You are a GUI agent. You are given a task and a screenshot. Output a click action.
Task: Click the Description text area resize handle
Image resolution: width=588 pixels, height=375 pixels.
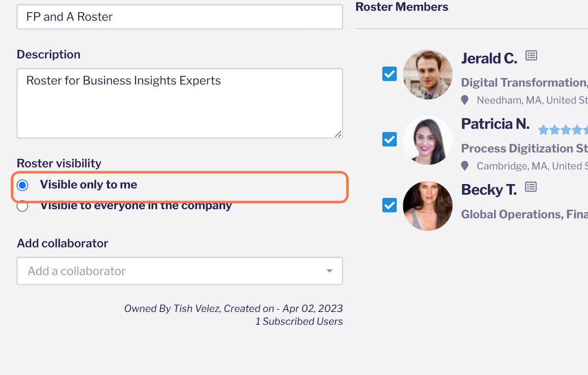(x=338, y=134)
